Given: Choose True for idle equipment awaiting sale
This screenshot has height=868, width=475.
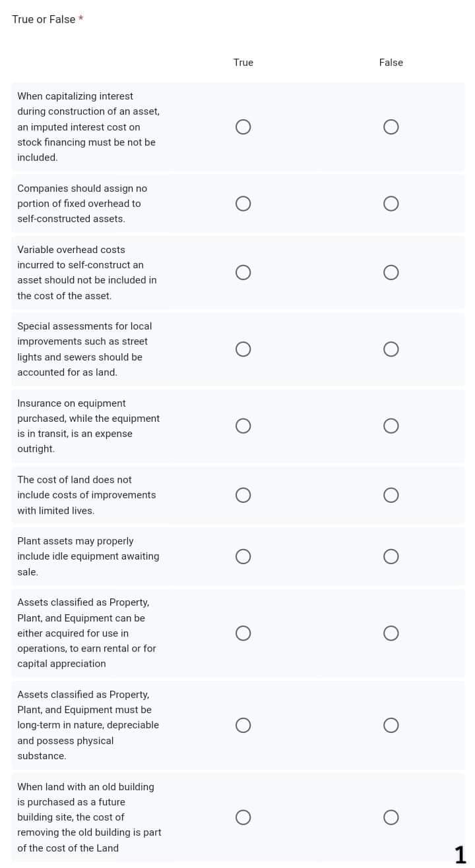Looking at the screenshot, I should (243, 556).
